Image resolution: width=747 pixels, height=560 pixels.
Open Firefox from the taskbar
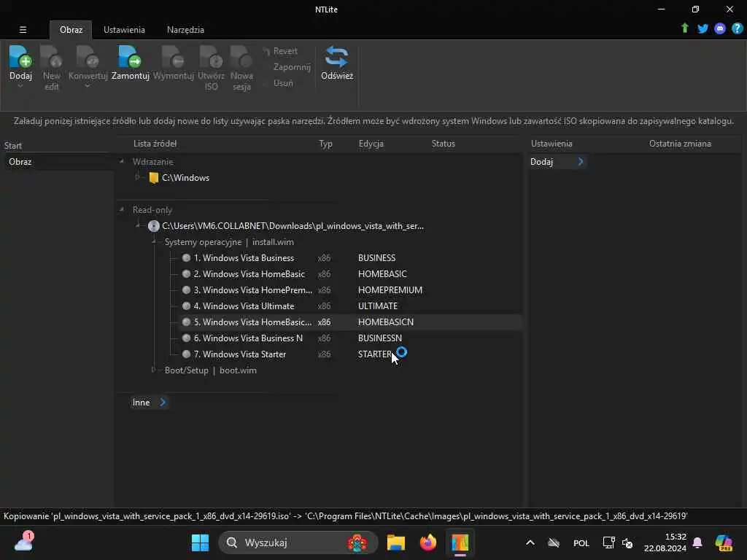click(x=427, y=542)
